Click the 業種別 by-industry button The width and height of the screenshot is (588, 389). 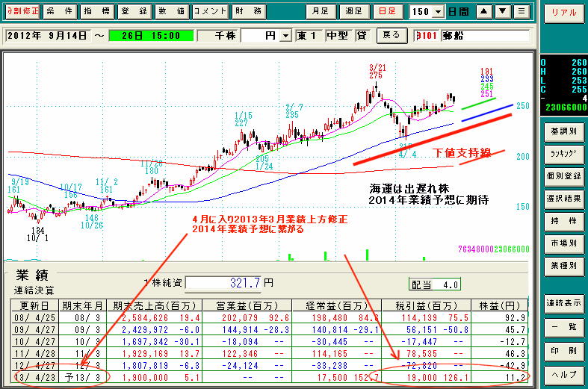click(x=563, y=266)
